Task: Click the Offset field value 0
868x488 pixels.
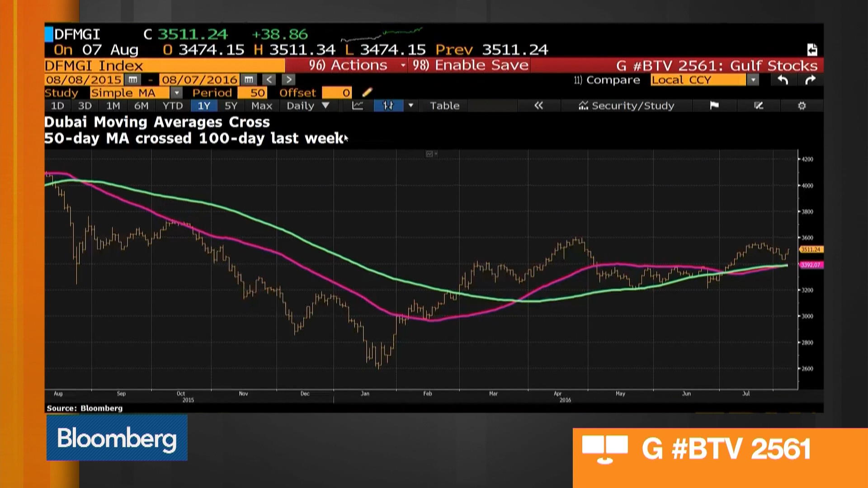Action: [x=337, y=93]
